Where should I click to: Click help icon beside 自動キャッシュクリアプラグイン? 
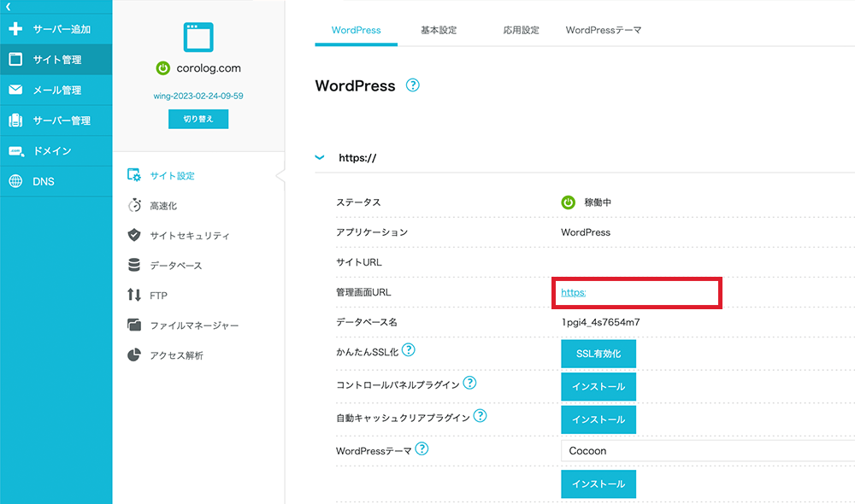480,416
